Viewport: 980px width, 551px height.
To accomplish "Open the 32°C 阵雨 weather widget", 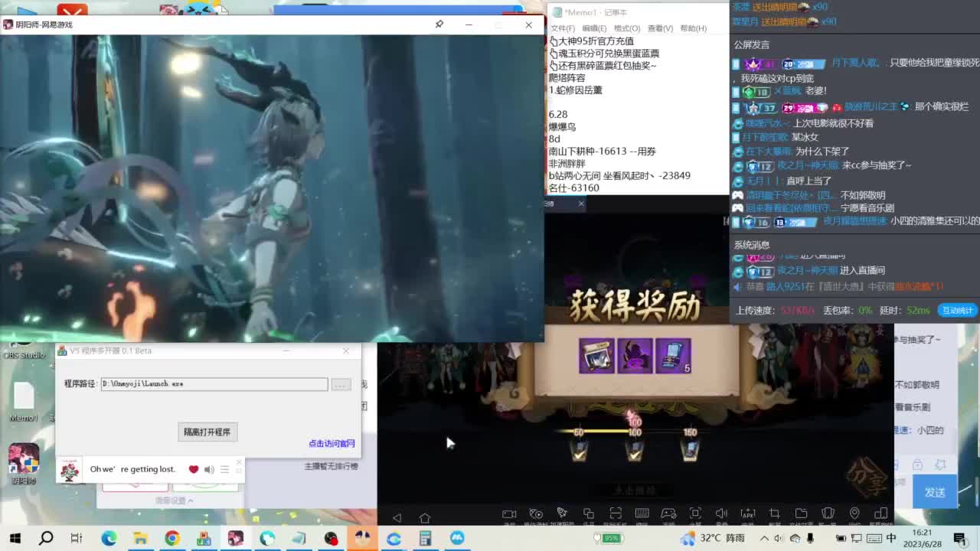I will click(x=712, y=538).
